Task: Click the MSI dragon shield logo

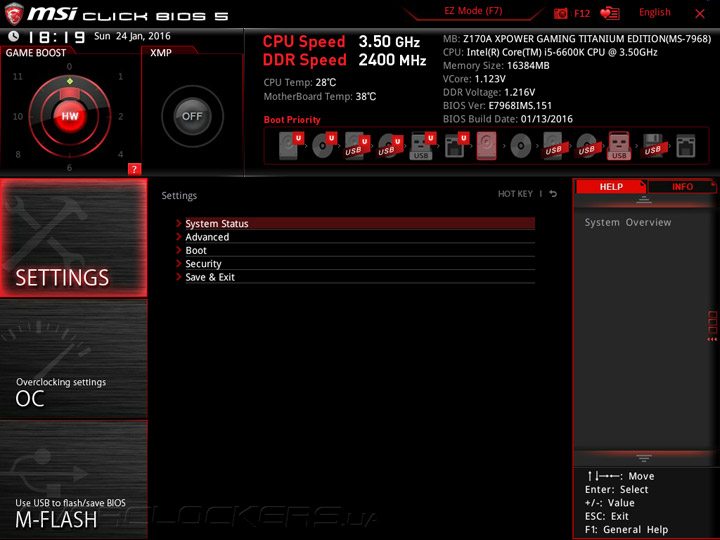Action: [14, 14]
